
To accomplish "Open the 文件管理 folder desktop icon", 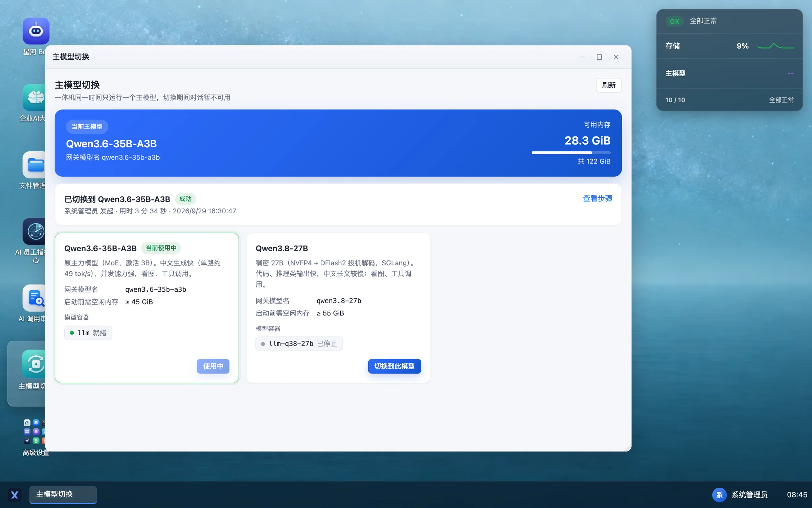I will point(34,165).
